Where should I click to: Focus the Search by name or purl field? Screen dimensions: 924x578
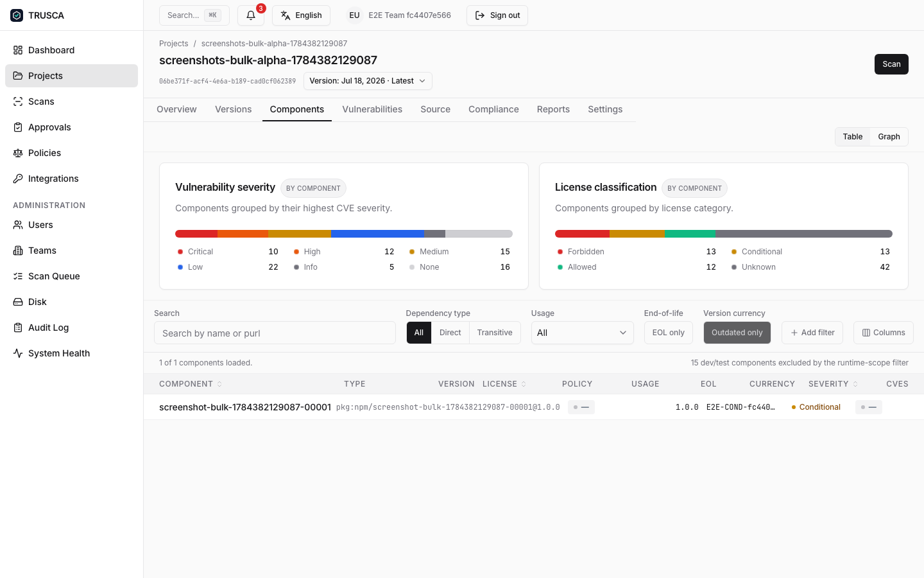point(275,333)
